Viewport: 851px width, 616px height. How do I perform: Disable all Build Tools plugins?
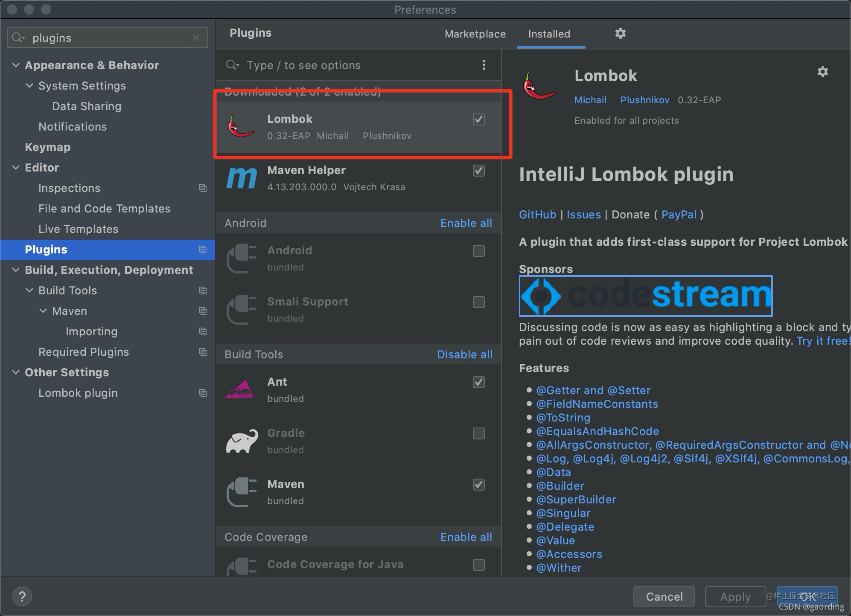[x=464, y=355]
